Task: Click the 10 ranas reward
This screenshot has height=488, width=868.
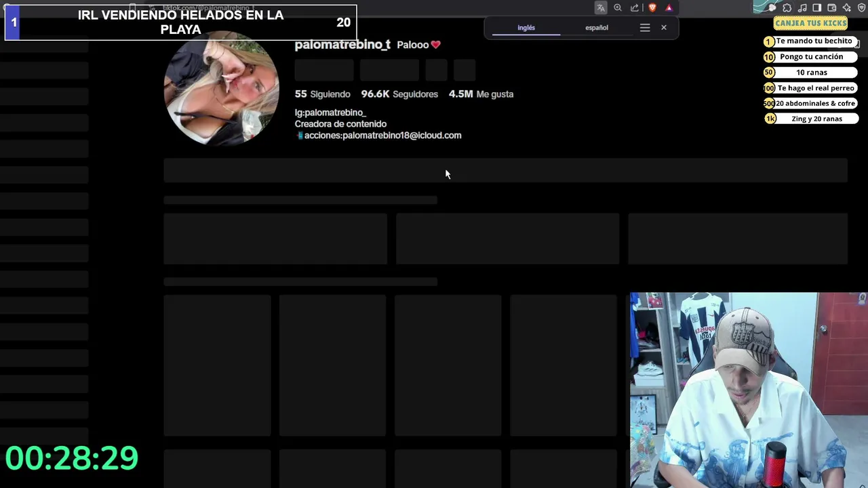Action: click(810, 73)
